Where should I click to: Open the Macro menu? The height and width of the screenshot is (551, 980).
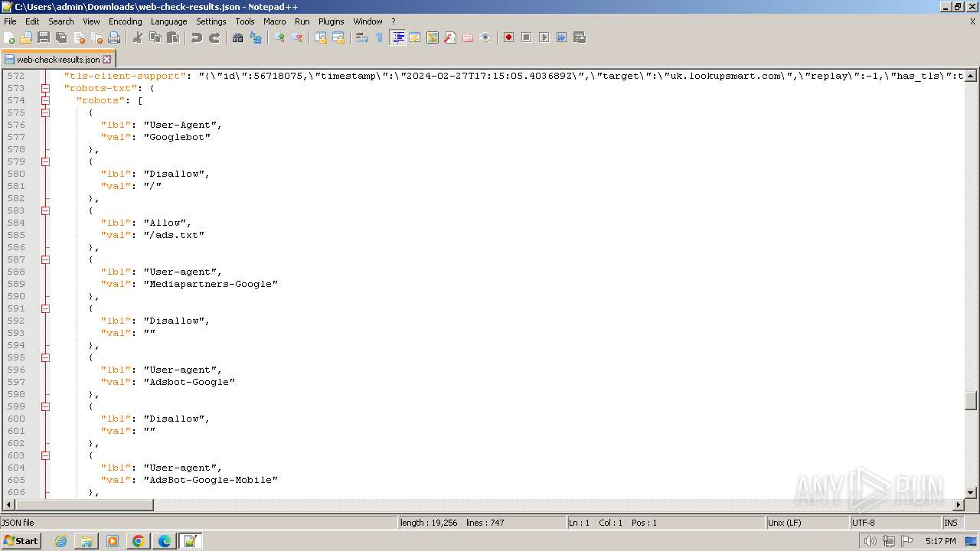pyautogui.click(x=274, y=21)
